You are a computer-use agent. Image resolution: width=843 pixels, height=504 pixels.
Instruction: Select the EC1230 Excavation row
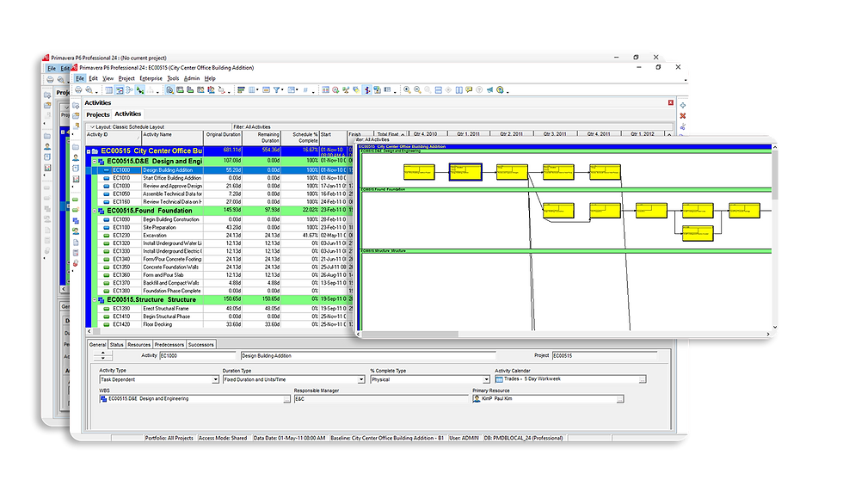click(219, 236)
